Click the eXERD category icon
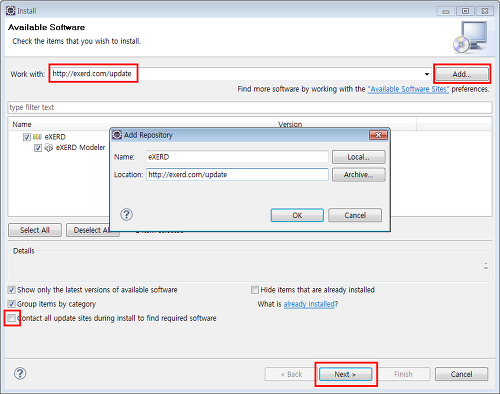The width and height of the screenshot is (500, 394). pos(37,137)
